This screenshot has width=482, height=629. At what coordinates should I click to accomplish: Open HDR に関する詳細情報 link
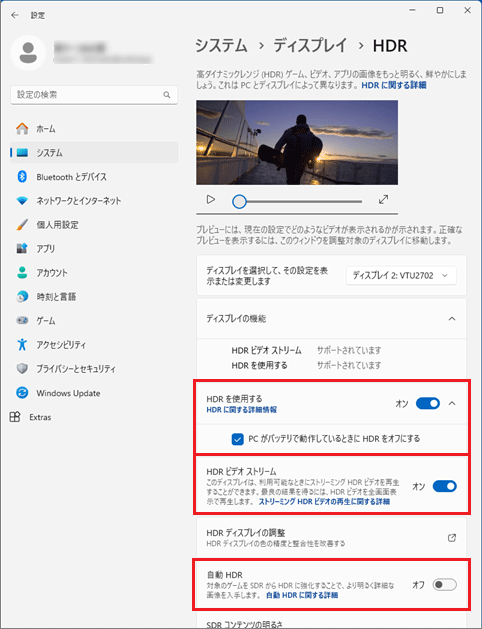[x=241, y=410]
